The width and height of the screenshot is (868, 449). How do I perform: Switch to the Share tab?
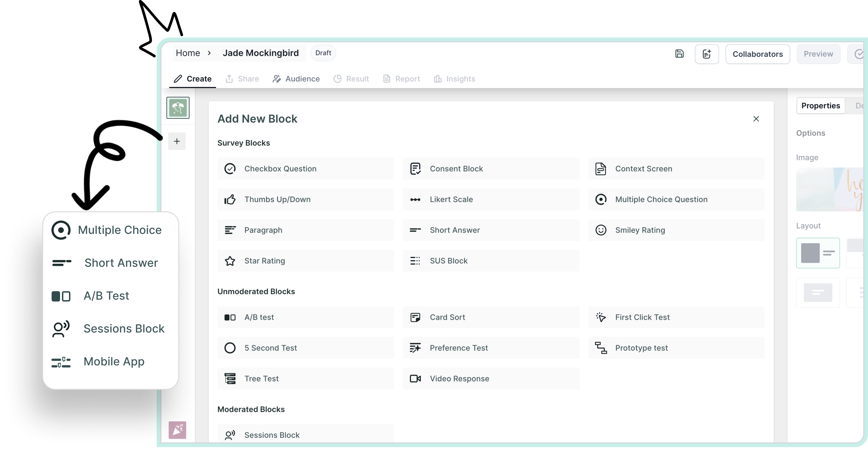tap(242, 79)
